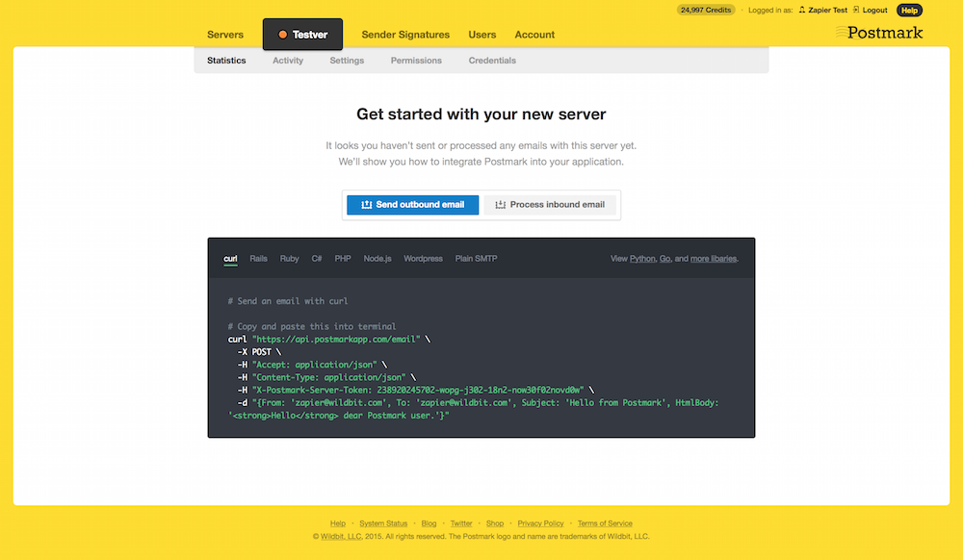Click the footer Help link
Screen dimensions: 963x560
tap(338, 523)
